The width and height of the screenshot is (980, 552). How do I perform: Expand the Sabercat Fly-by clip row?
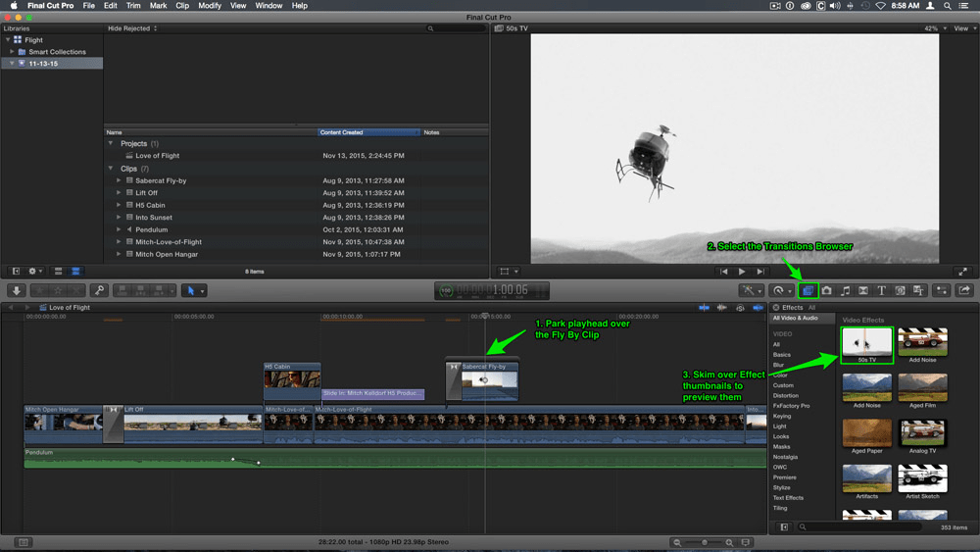click(x=119, y=180)
